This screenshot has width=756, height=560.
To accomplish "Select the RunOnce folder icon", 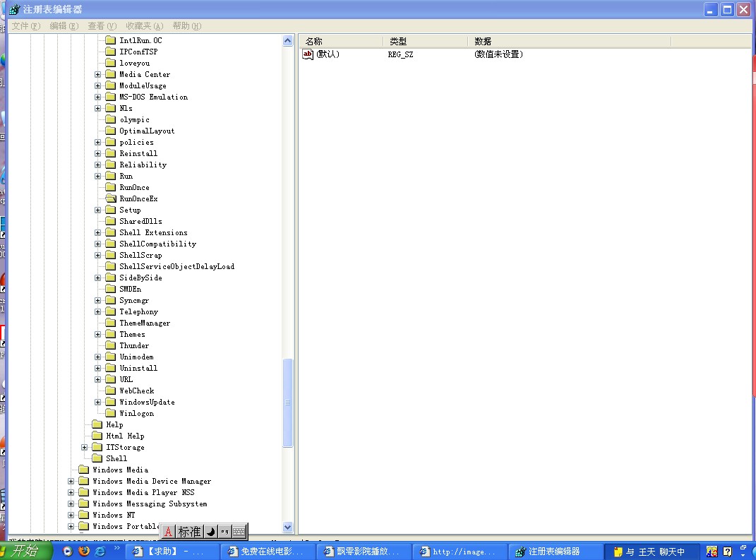I will point(111,187).
